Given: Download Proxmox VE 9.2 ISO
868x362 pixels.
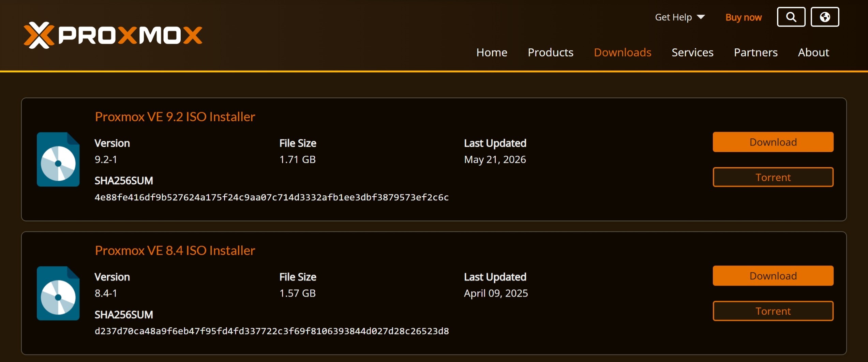Looking at the screenshot, I should click(773, 142).
